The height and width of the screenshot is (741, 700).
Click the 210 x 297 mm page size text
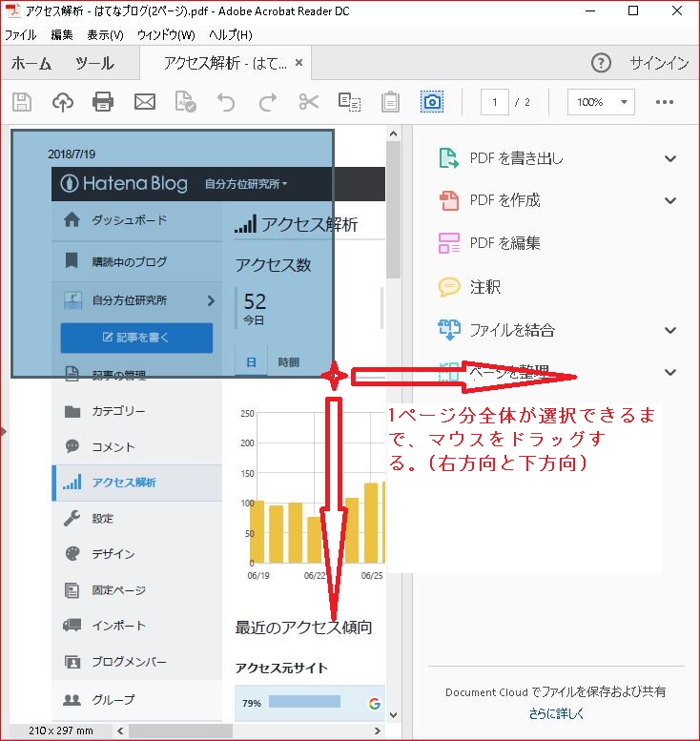[x=60, y=731]
